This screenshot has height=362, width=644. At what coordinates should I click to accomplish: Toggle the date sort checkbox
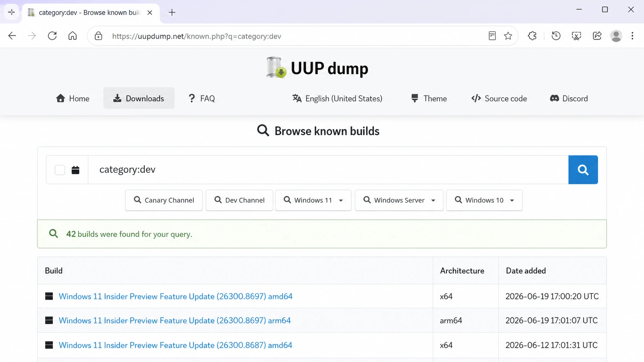click(60, 170)
